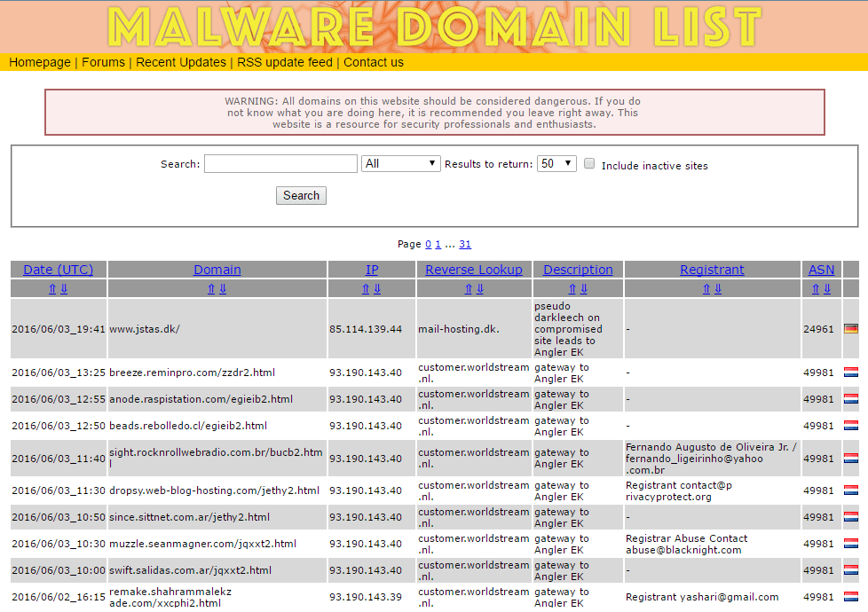This screenshot has height=612, width=868.
Task: Click flag icon in swift.salidas.com.ar row
Action: click(851, 570)
